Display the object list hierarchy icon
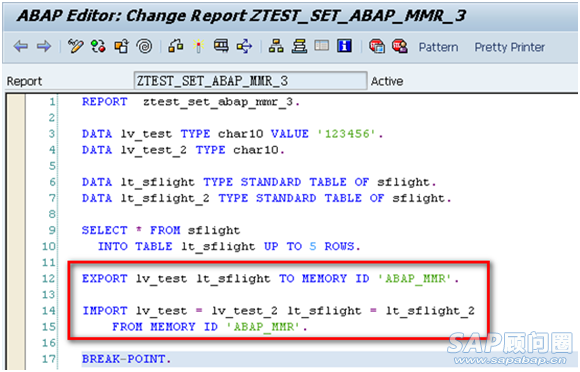 (x=276, y=47)
